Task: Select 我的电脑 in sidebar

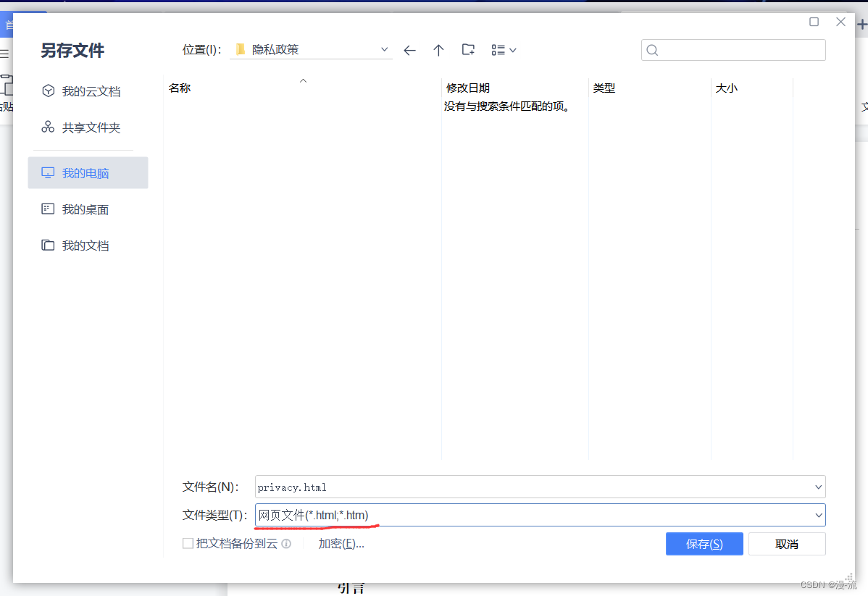Action: (x=88, y=172)
